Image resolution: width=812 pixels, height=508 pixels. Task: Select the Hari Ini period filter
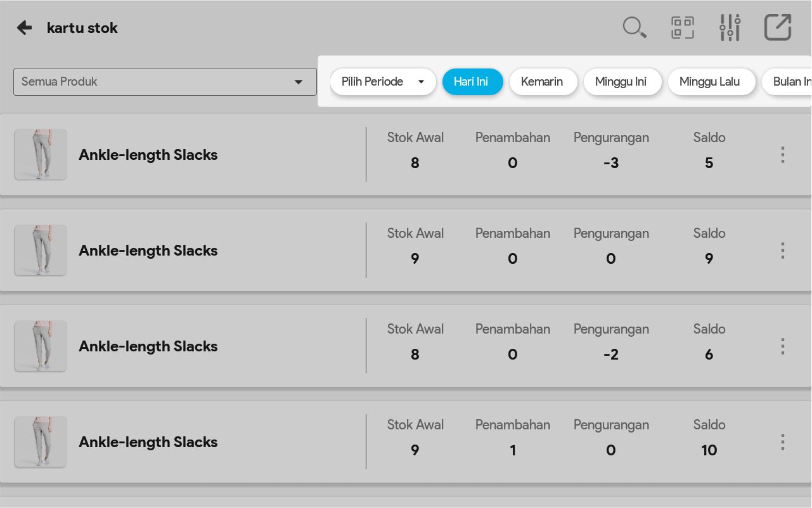coord(472,82)
